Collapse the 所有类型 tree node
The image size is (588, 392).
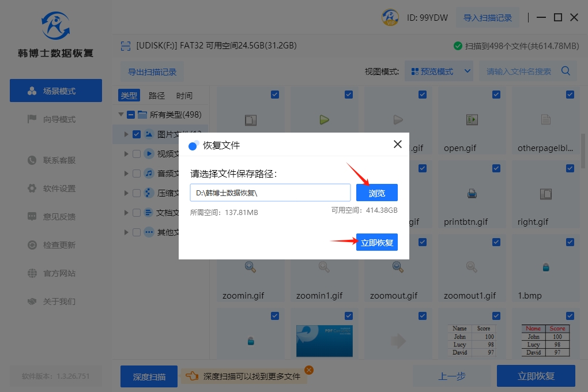click(x=121, y=115)
